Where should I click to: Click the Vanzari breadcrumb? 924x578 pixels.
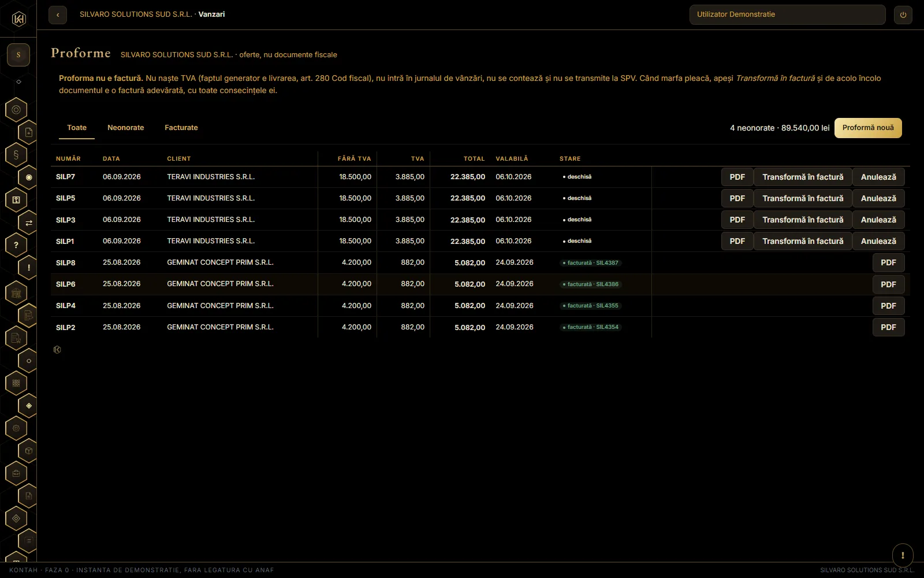coord(211,14)
